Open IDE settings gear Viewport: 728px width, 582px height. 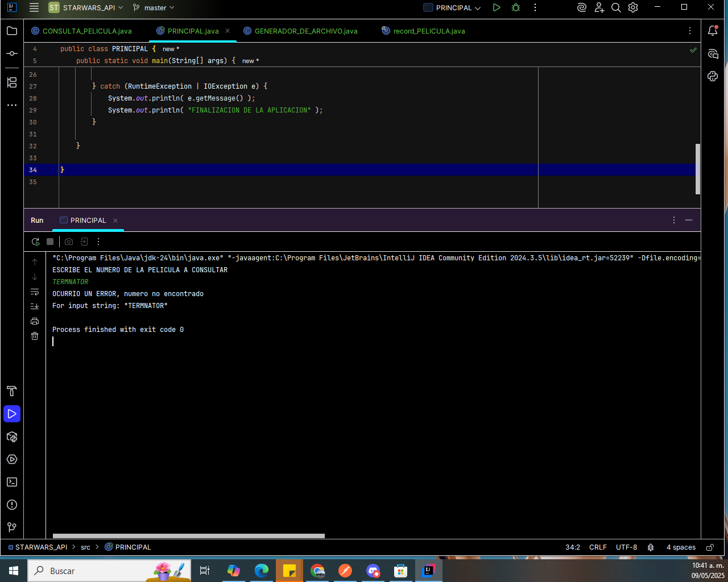coord(633,7)
